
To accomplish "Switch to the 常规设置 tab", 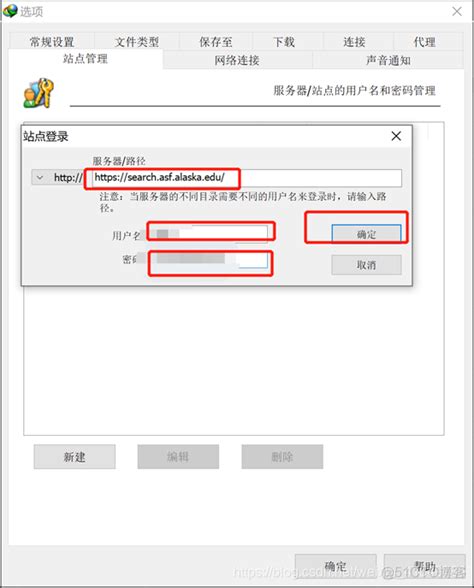I will point(52,42).
